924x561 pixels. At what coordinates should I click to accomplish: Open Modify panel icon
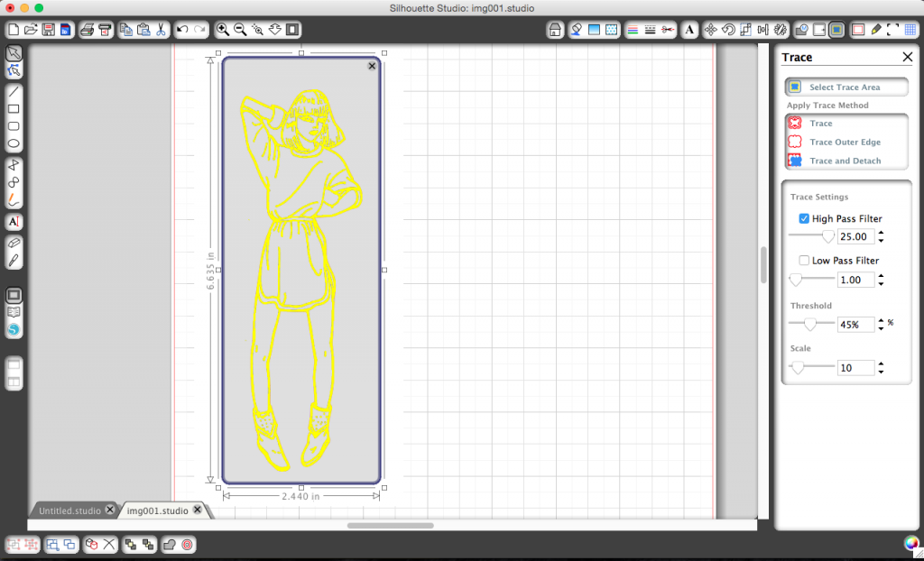[x=802, y=30]
